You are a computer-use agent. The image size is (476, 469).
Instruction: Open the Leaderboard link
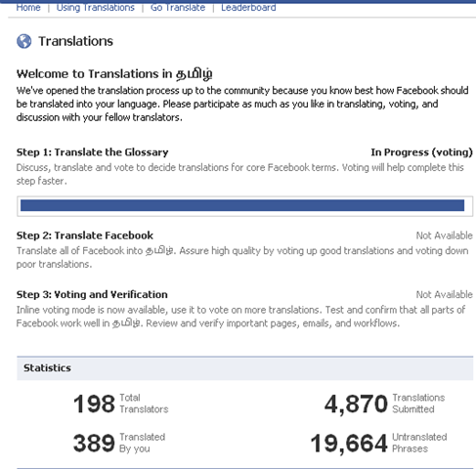pyautogui.click(x=248, y=7)
